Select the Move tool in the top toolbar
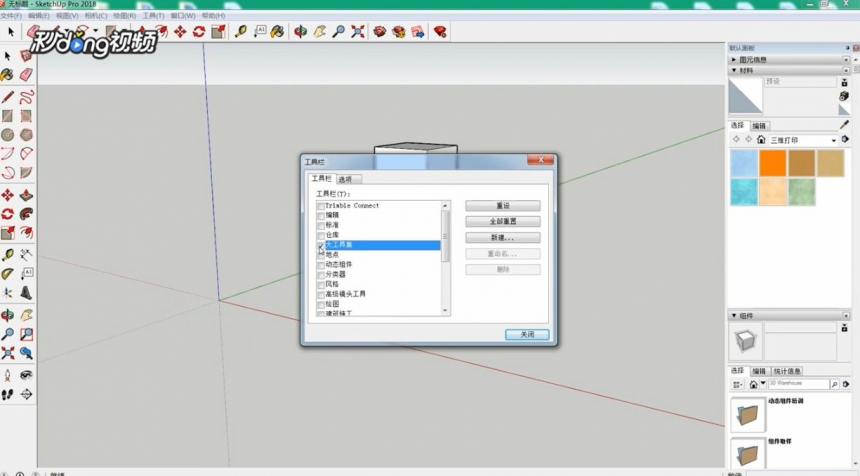This screenshot has height=476, width=860. click(x=180, y=32)
